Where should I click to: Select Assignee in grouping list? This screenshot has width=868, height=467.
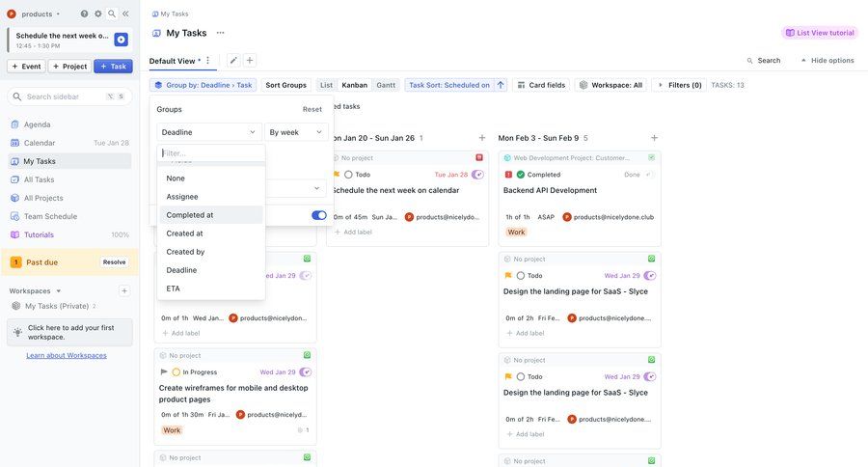pyautogui.click(x=211, y=197)
